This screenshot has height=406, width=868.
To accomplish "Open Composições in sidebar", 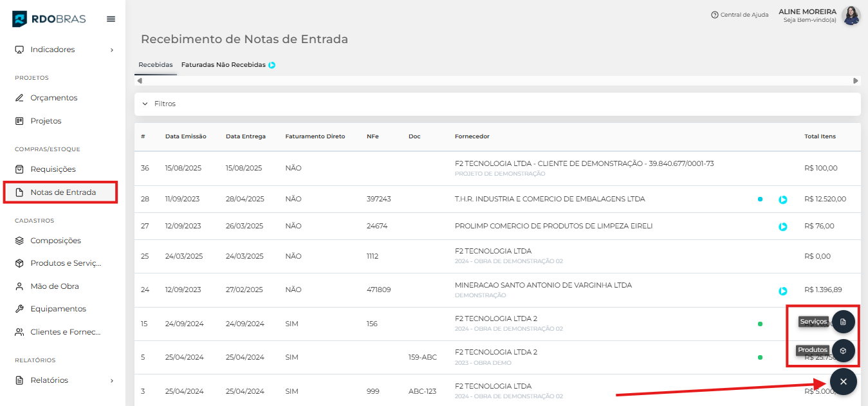I will 55,241.
